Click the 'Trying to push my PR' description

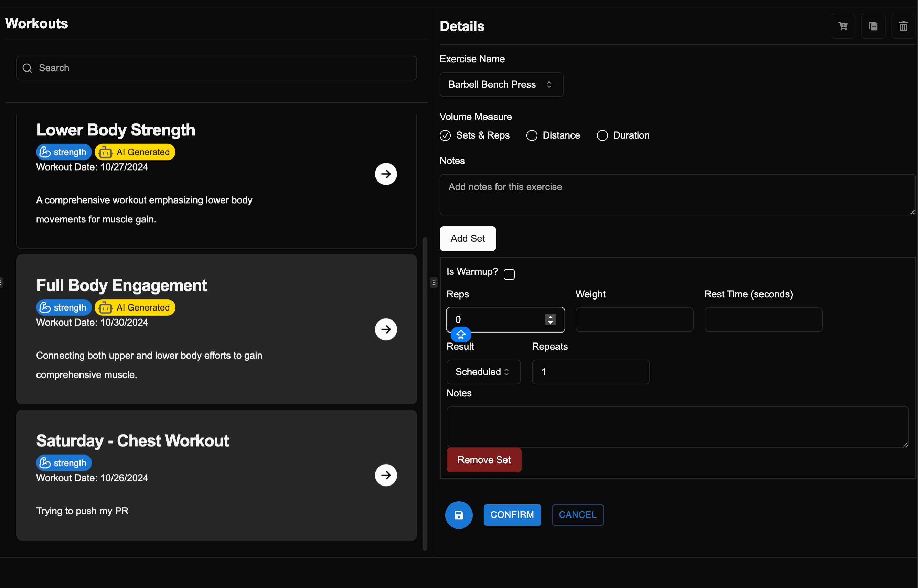82,511
